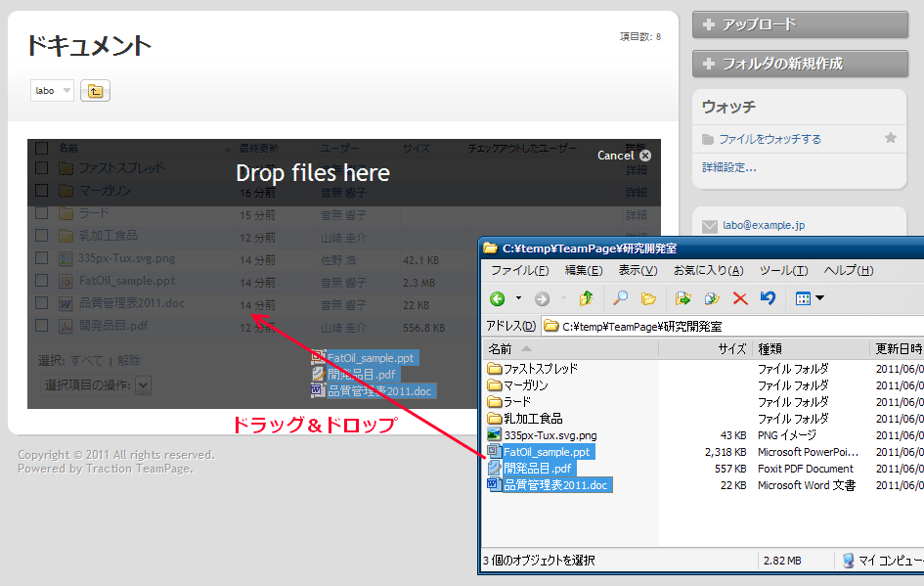Open the Forward history dropdown arrow

[563, 298]
